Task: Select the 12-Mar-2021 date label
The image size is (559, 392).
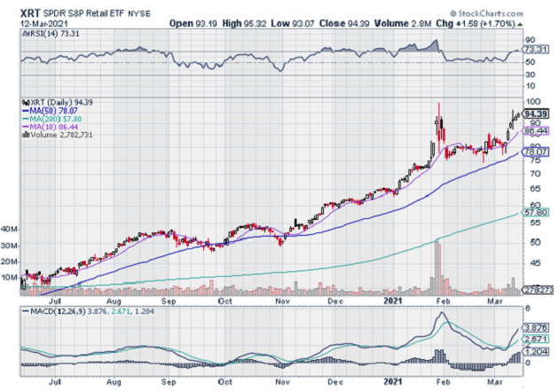Action: pyautogui.click(x=44, y=24)
